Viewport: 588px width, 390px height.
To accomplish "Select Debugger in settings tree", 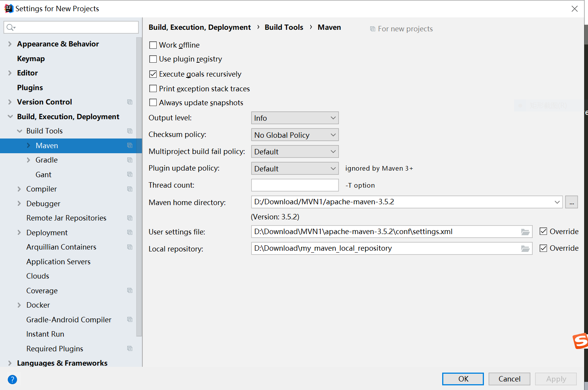I will tap(43, 204).
